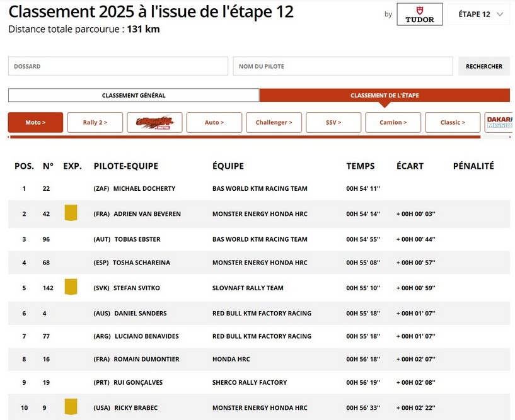Viewport: 515px width, 420px height.
Task: Open pilot Luciano Benavides
Action: point(146,336)
